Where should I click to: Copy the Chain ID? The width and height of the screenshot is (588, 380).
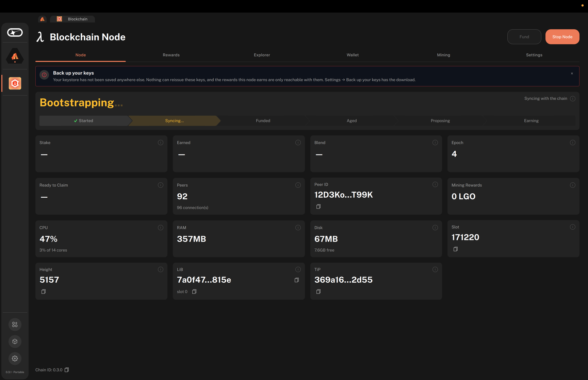[x=67, y=370]
